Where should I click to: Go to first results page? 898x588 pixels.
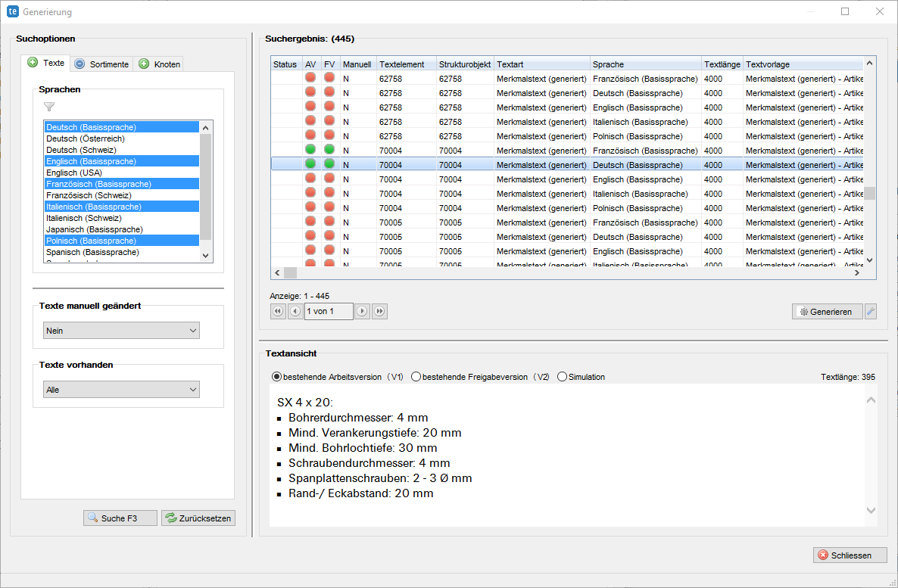(278, 312)
